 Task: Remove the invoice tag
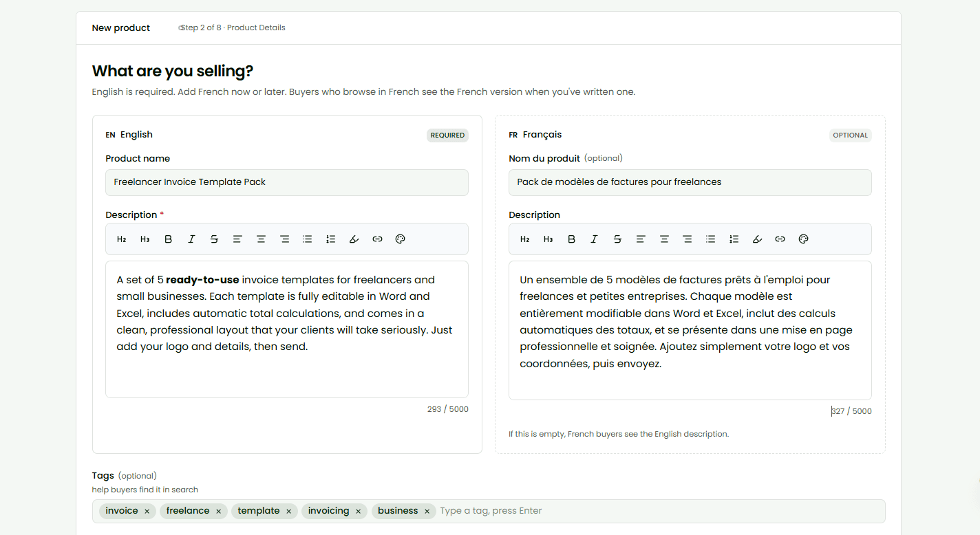click(147, 512)
